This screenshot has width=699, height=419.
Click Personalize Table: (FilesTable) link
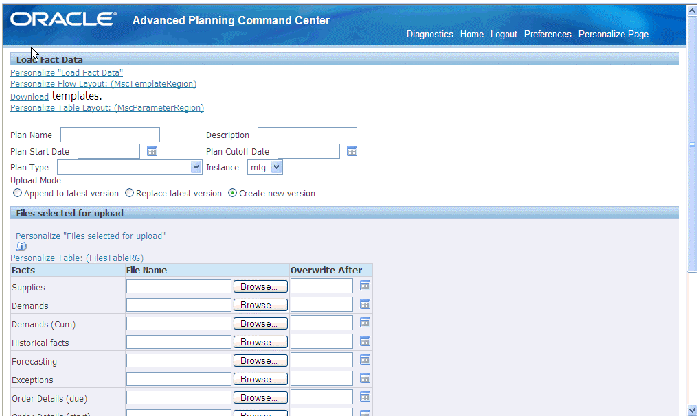tap(77, 258)
